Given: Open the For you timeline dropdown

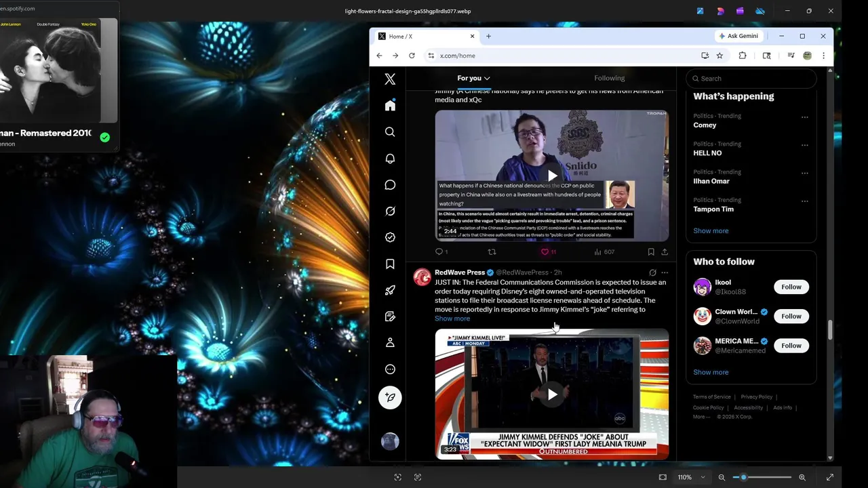Looking at the screenshot, I should 473,78.
